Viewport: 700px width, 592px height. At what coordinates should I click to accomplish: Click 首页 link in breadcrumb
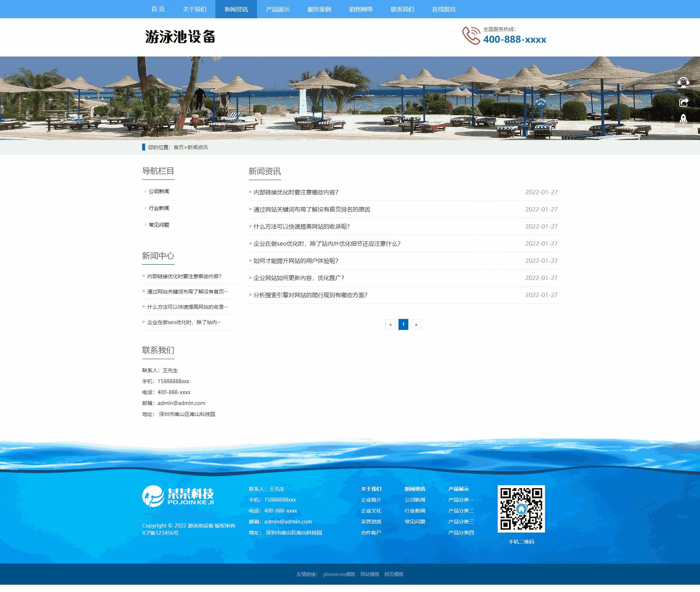pos(179,147)
